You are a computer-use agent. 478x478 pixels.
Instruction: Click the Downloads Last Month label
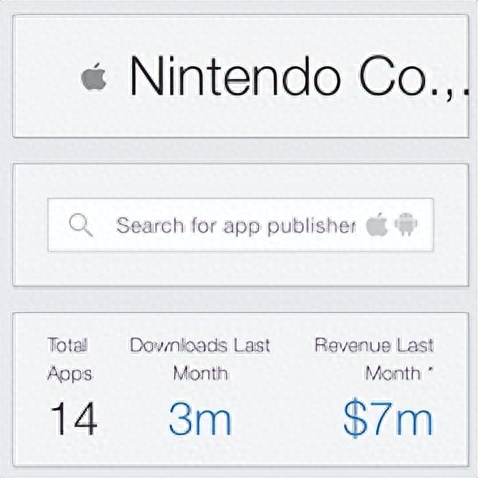tap(200, 359)
